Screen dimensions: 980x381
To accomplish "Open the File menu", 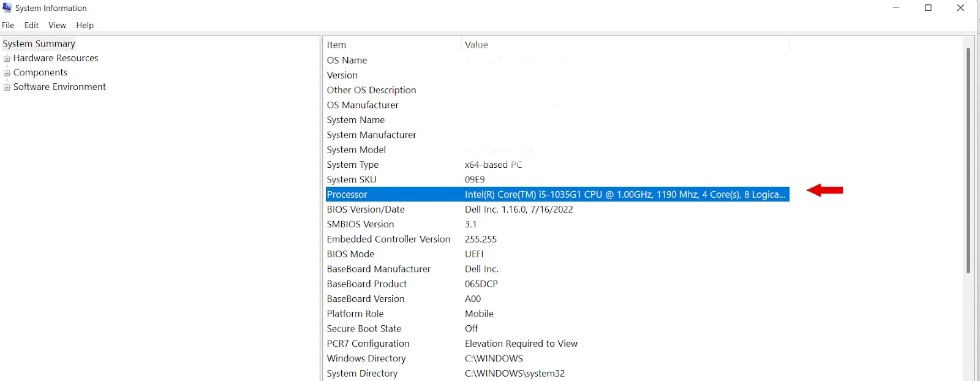I will coord(8,25).
